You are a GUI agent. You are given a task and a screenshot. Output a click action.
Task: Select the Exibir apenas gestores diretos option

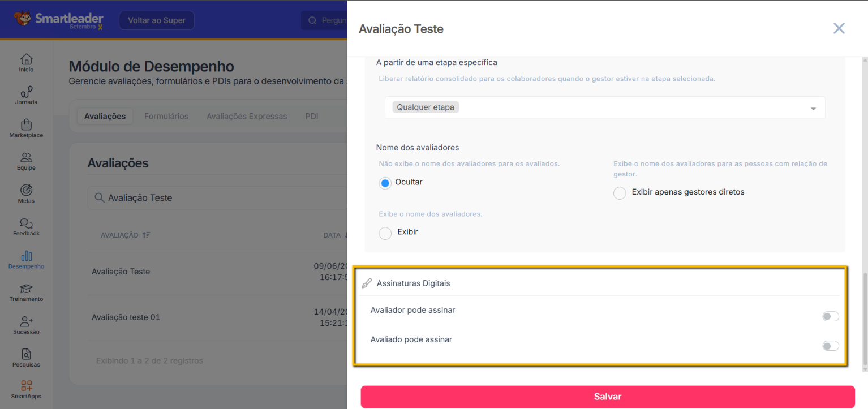point(620,193)
